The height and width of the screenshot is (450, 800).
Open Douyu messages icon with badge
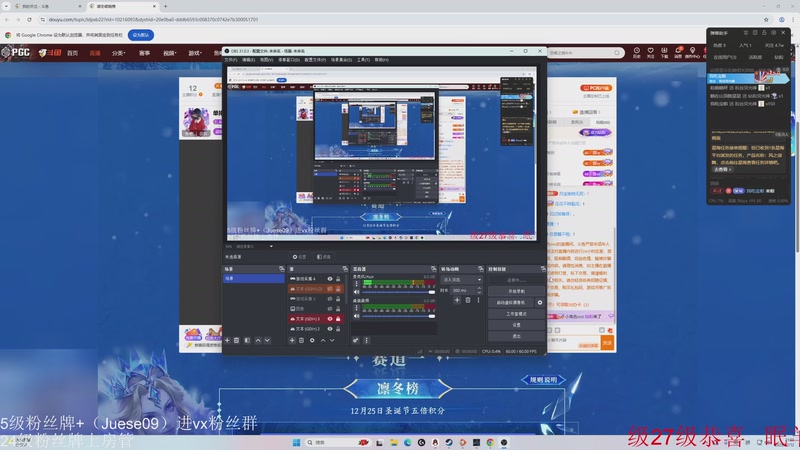(679, 51)
